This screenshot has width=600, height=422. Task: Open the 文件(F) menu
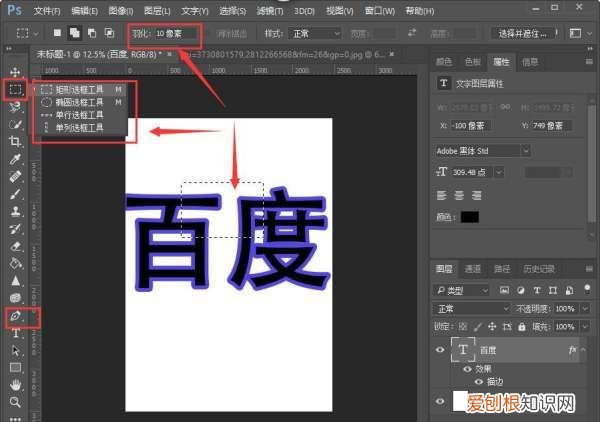[47, 11]
